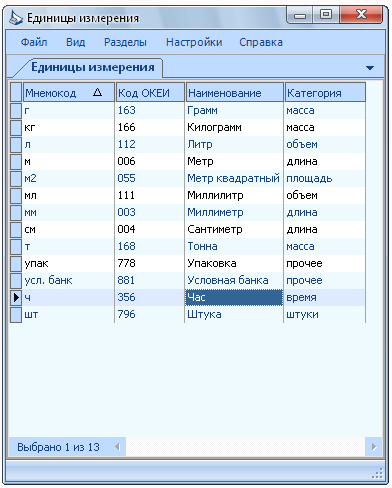Click the время category cell
392x488 pixels.
325,297
